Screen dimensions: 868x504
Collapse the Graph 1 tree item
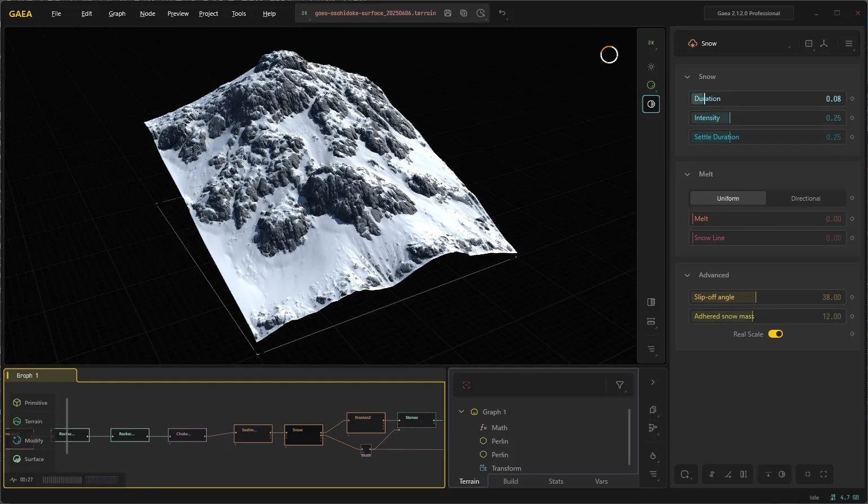461,412
